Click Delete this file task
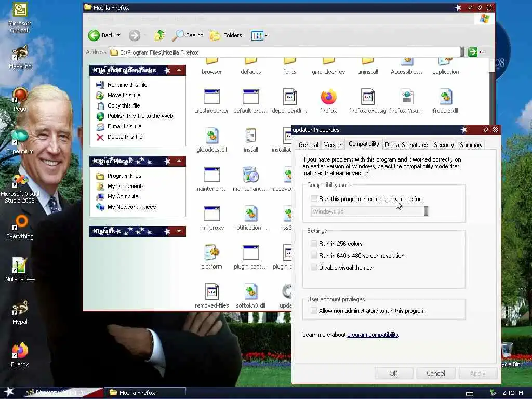 coord(125,137)
